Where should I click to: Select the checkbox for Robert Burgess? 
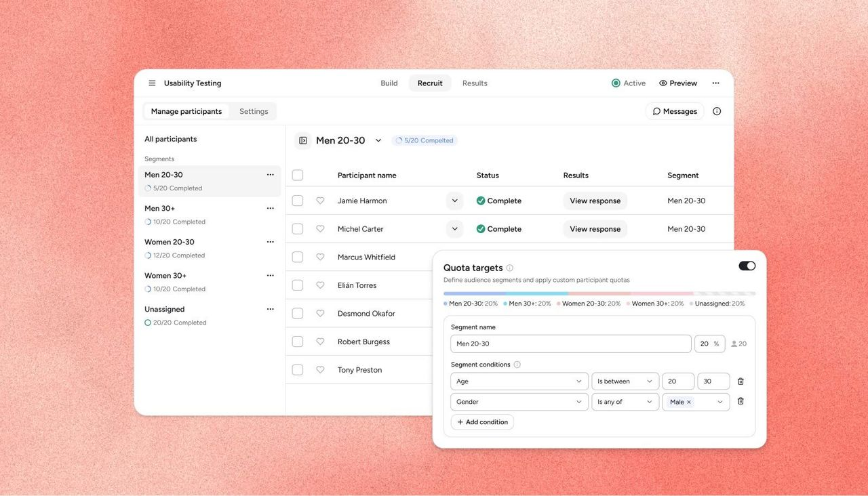coord(298,342)
